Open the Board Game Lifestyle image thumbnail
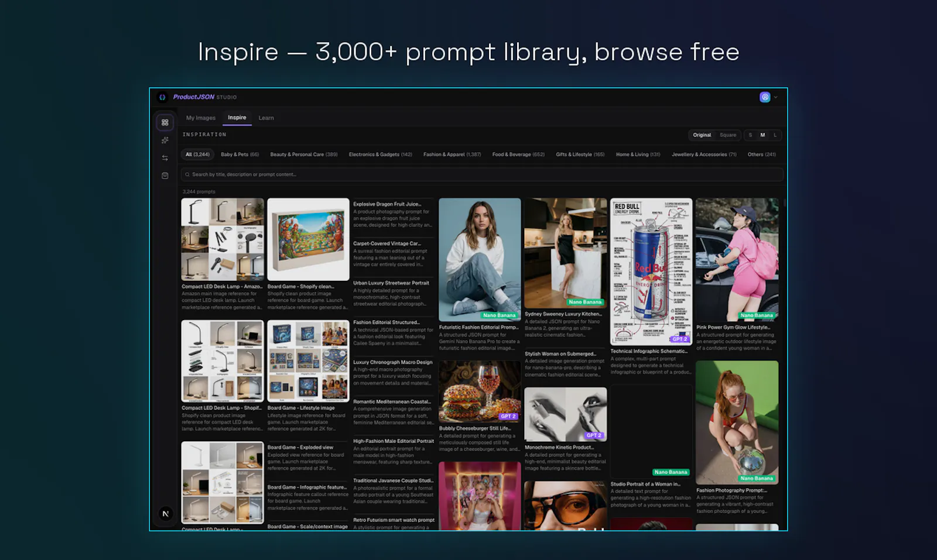This screenshot has height=560, width=937. pos(308,361)
